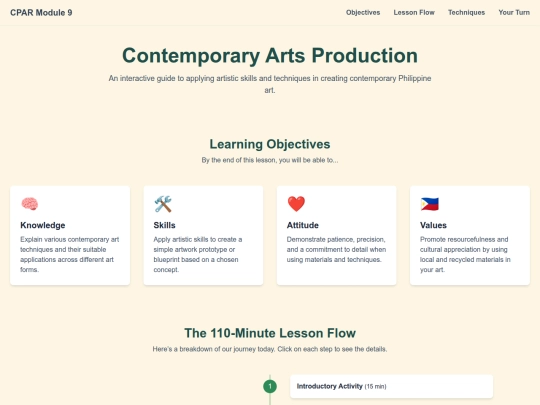Screen dimensions: 540x405
Task: Click the Philippine flag Values icon
Action: coord(429,204)
